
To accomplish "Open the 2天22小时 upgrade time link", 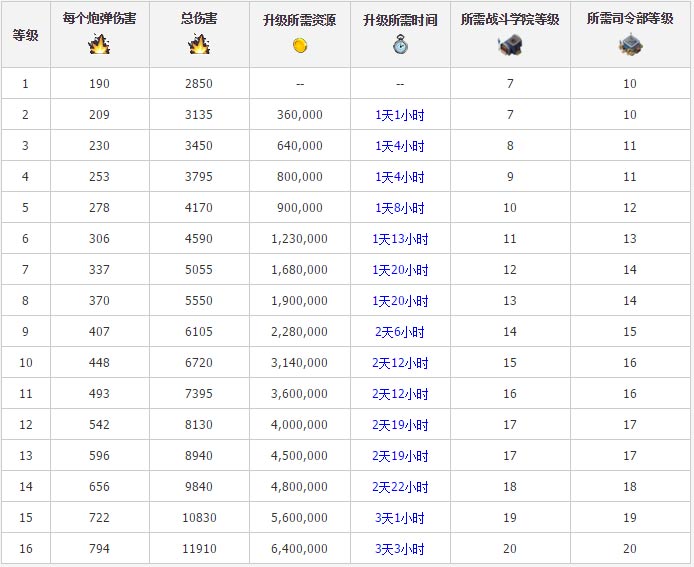I will [400, 487].
